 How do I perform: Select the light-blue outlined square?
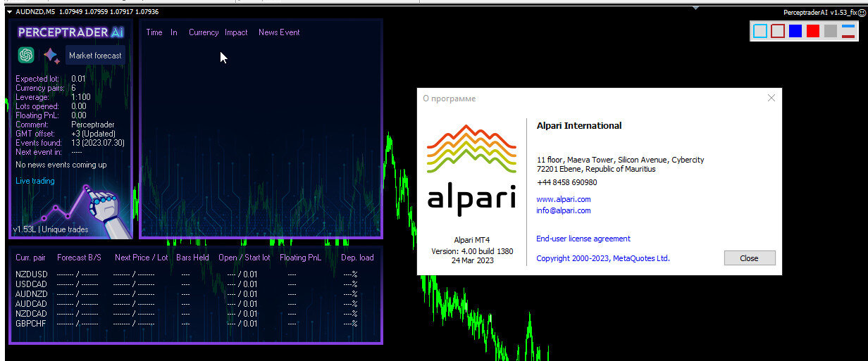[x=760, y=31]
